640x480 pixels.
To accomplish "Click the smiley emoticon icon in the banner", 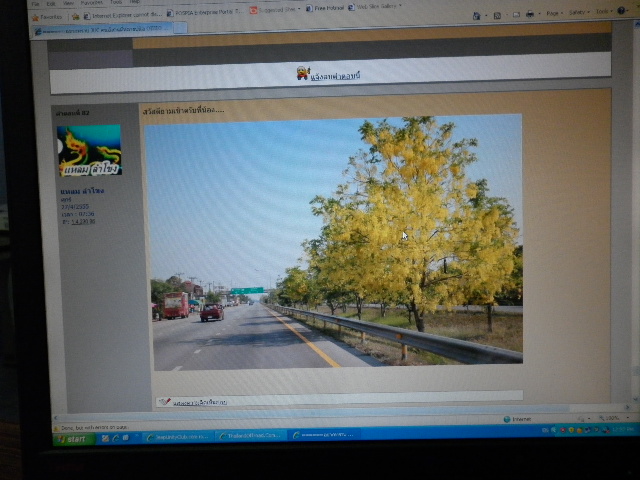I will (303, 73).
